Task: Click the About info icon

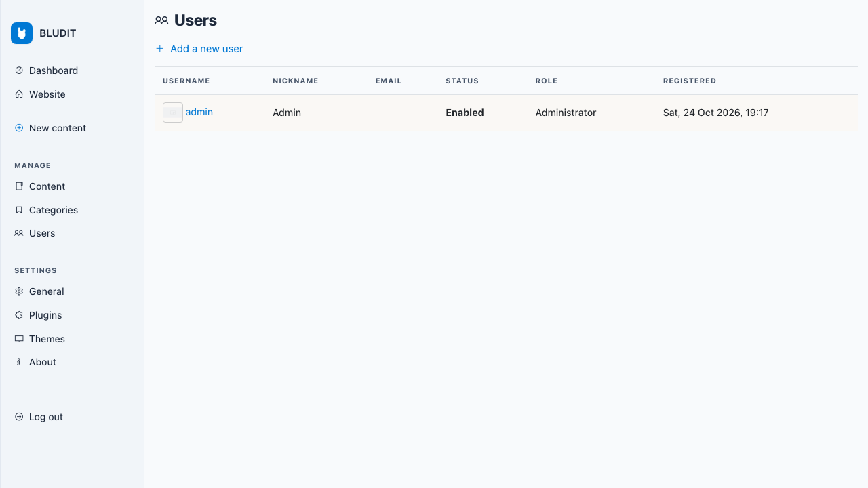Action: coord(19,362)
